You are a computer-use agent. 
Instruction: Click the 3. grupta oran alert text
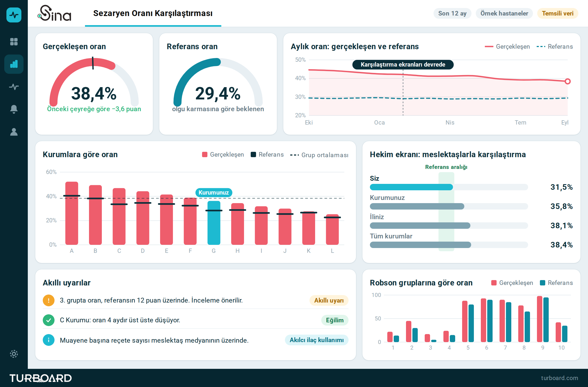coord(151,300)
